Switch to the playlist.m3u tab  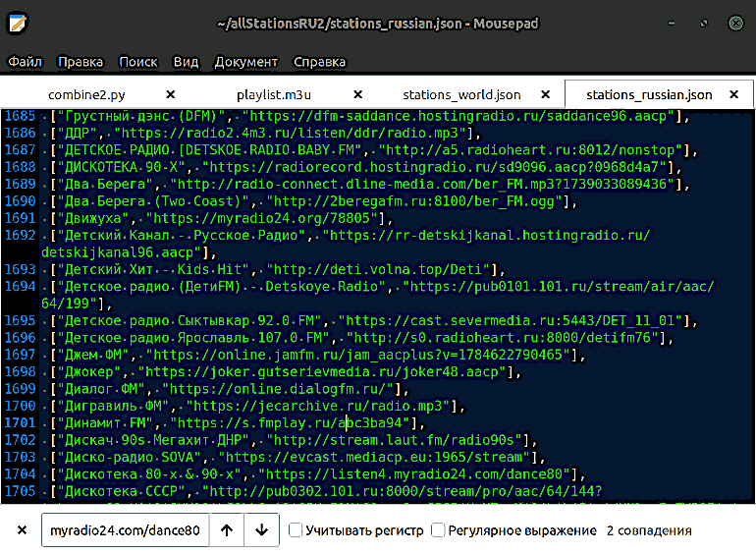(274, 94)
